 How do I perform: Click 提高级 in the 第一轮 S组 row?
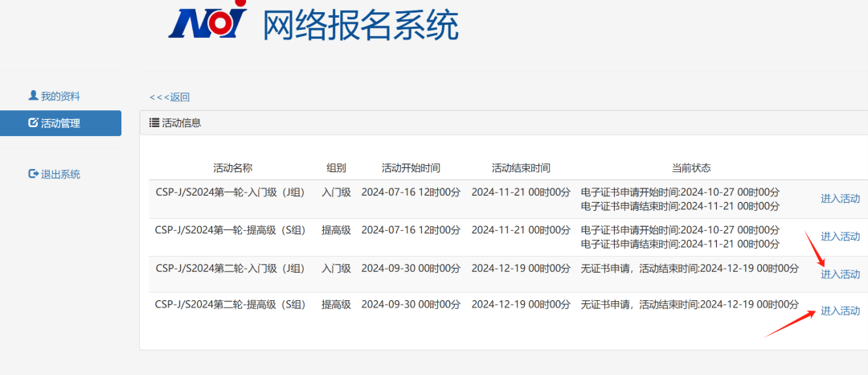(336, 230)
